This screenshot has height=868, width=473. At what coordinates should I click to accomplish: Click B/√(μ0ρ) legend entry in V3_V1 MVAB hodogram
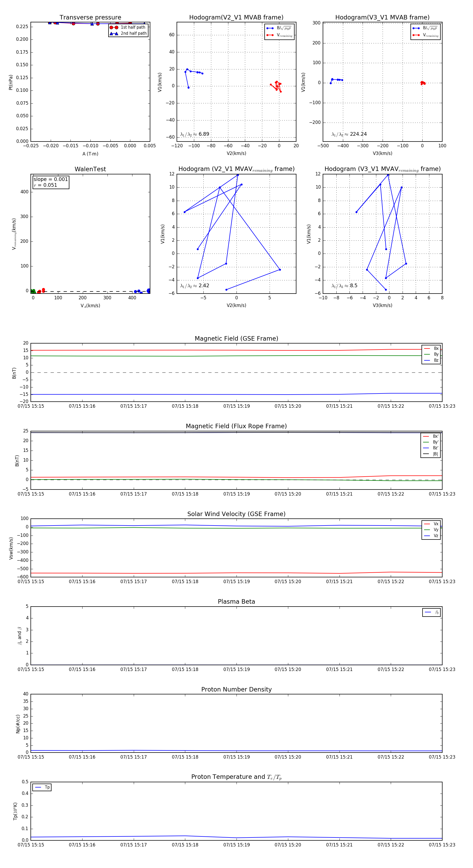425,28
